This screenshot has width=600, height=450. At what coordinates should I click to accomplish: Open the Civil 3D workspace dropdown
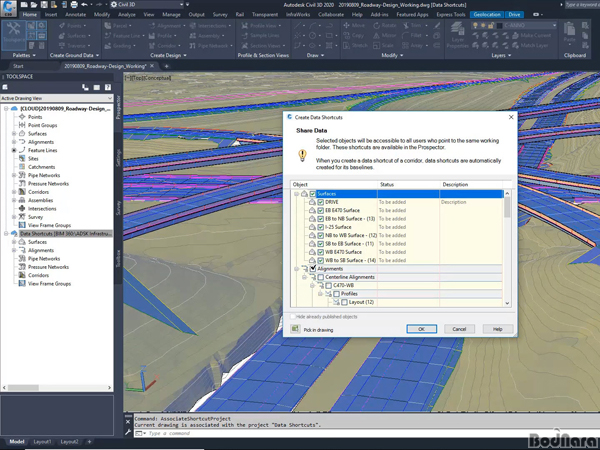pyautogui.click(x=147, y=5)
